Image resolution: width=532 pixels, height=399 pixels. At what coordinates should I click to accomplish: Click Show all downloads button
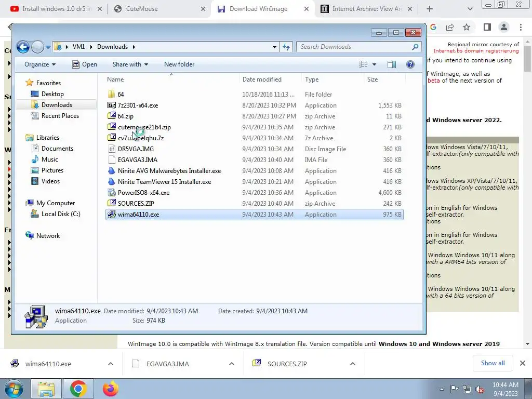click(x=493, y=363)
